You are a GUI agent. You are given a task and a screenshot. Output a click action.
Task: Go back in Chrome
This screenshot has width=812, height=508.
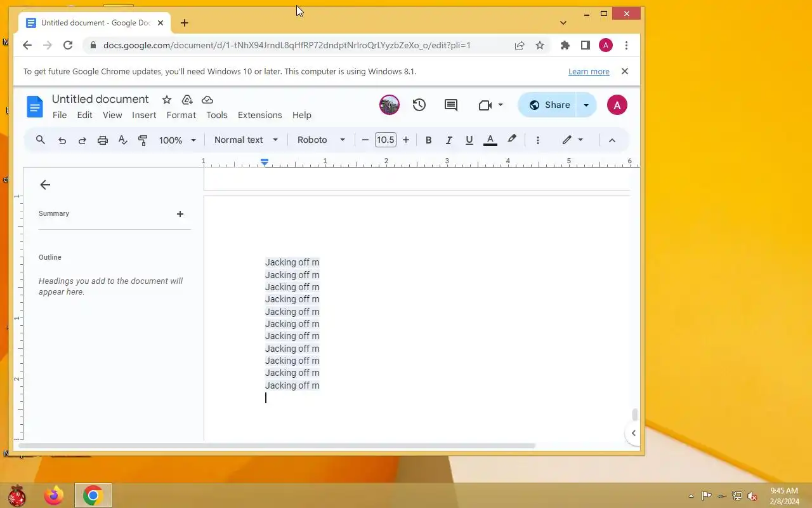[27, 45]
